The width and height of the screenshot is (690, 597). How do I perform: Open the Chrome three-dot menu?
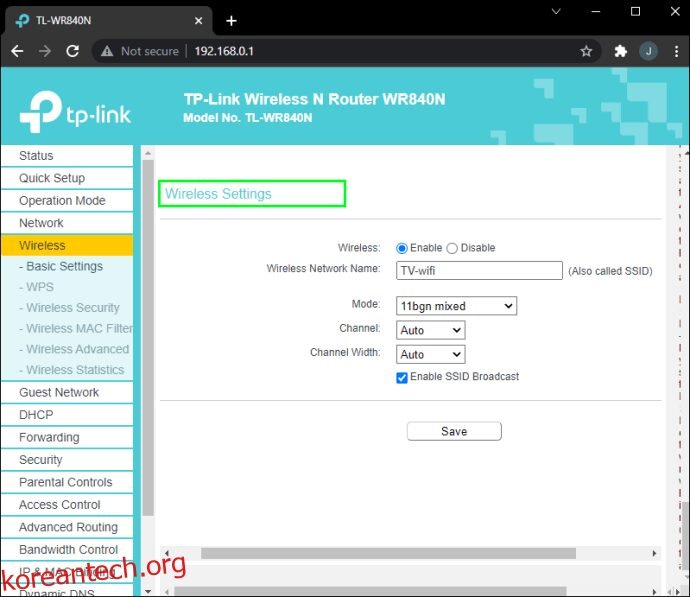tap(674, 51)
